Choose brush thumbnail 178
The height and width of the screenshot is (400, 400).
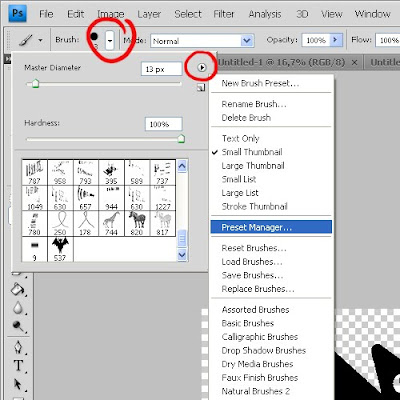click(86, 223)
